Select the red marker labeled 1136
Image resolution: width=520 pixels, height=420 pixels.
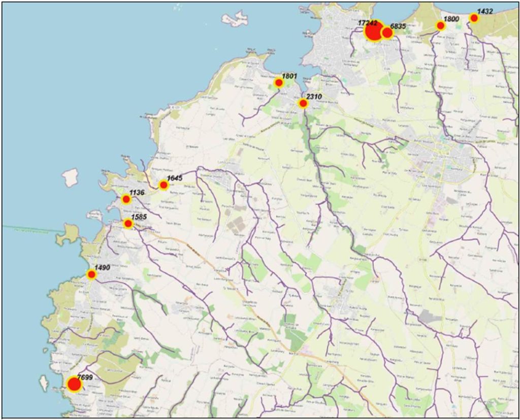[126, 199]
